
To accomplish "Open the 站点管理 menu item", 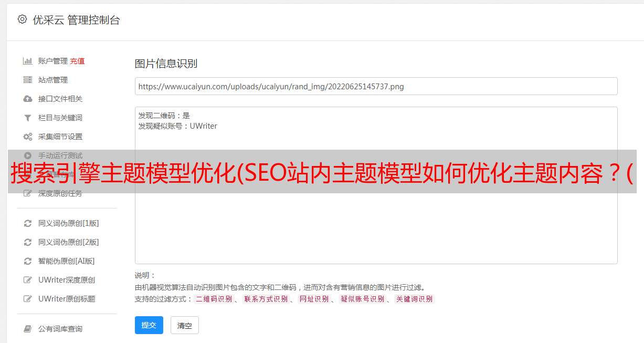I will (53, 80).
